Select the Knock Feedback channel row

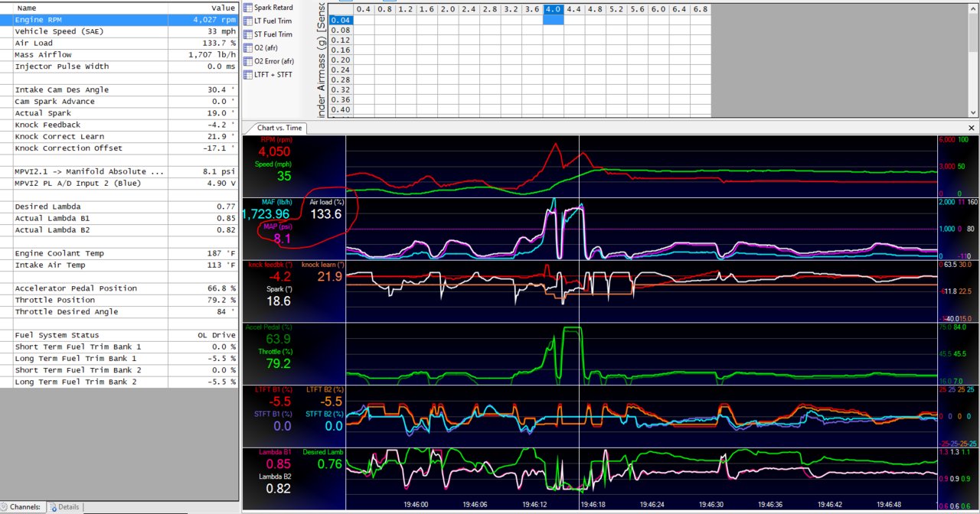[119, 125]
